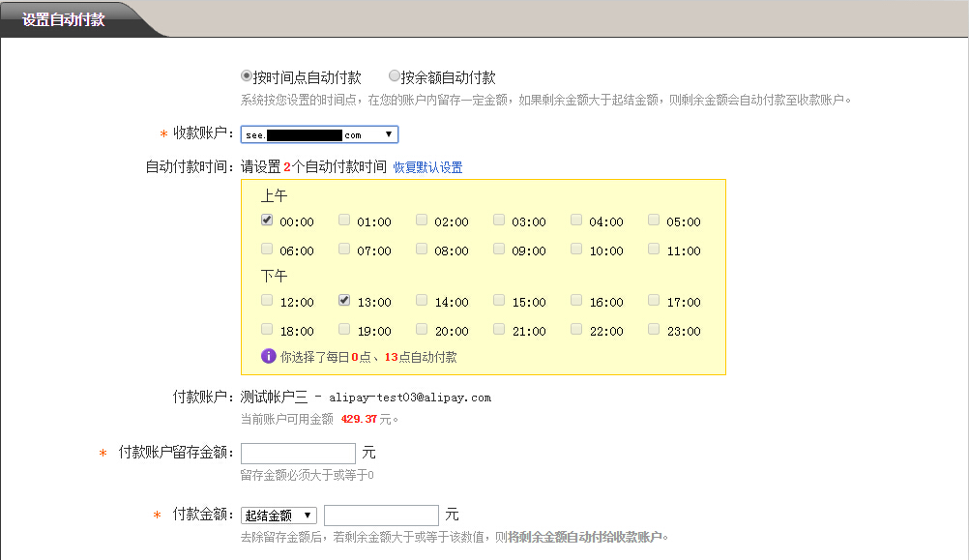The height and width of the screenshot is (560, 969).
Task: Enable the 23:00 payment time
Action: pos(654,330)
